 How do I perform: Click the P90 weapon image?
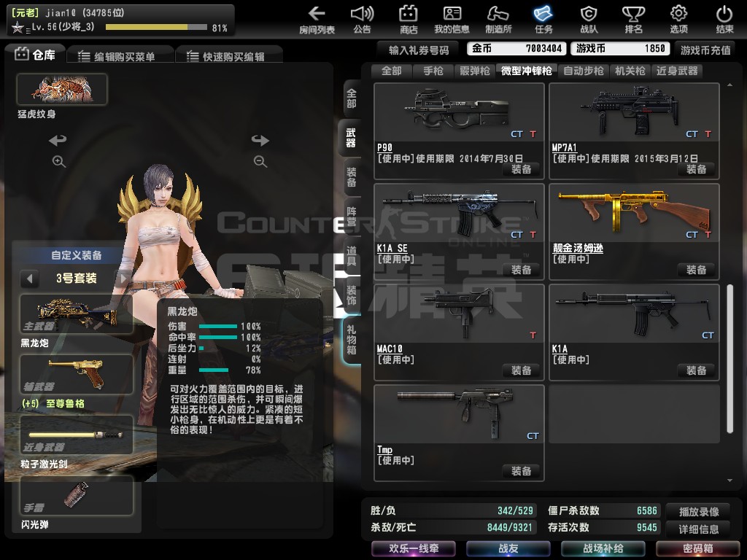tap(457, 109)
